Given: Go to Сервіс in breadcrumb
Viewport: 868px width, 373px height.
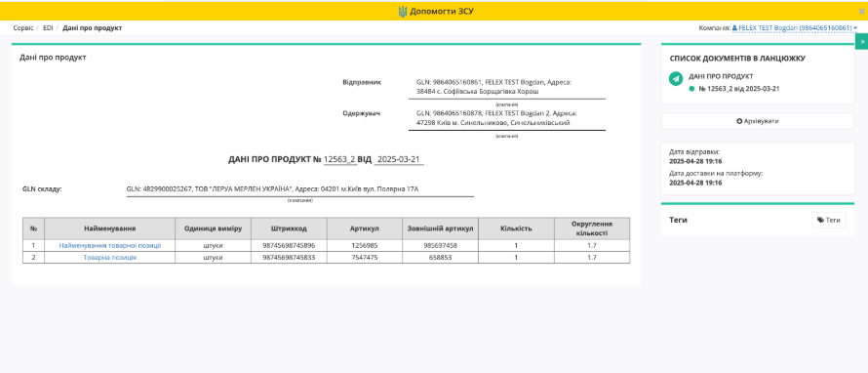Looking at the screenshot, I should 23,27.
